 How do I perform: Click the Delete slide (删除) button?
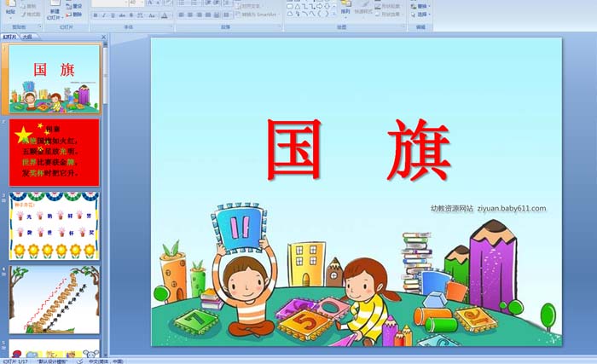pos(74,14)
